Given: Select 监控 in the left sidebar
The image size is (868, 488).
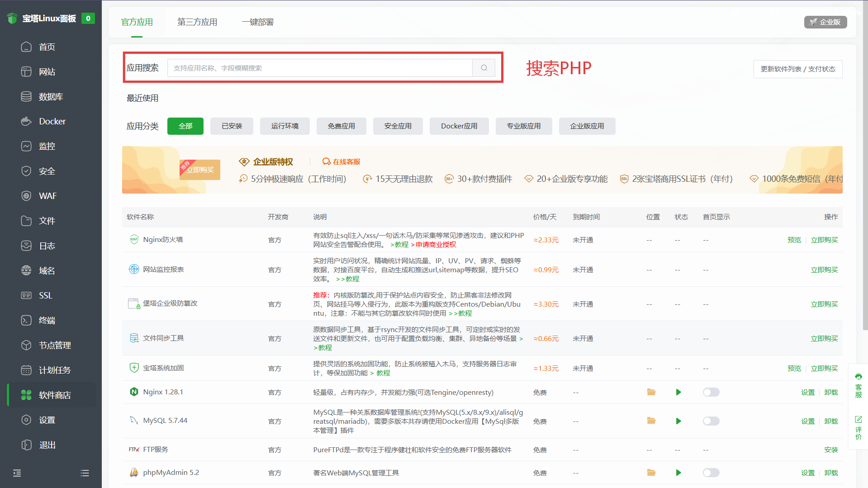Looking at the screenshot, I should (47, 146).
